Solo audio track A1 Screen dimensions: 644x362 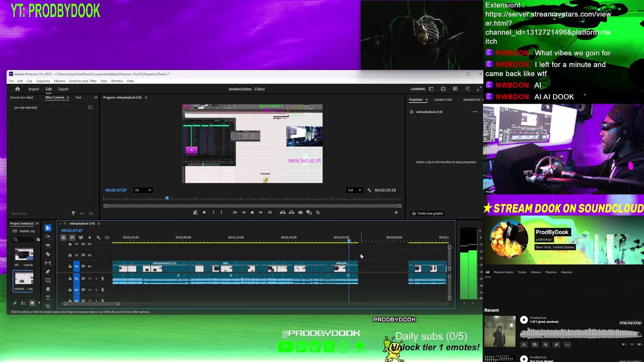point(96,279)
